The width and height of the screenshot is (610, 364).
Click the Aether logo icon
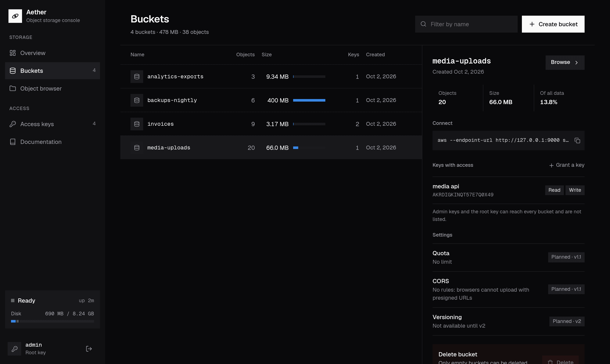[15, 16]
